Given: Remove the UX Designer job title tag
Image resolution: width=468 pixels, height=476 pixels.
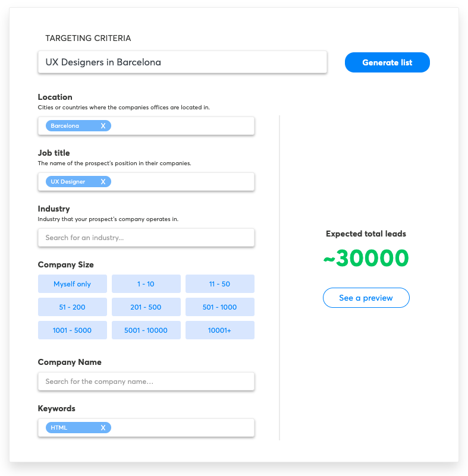Looking at the screenshot, I should 103,181.
